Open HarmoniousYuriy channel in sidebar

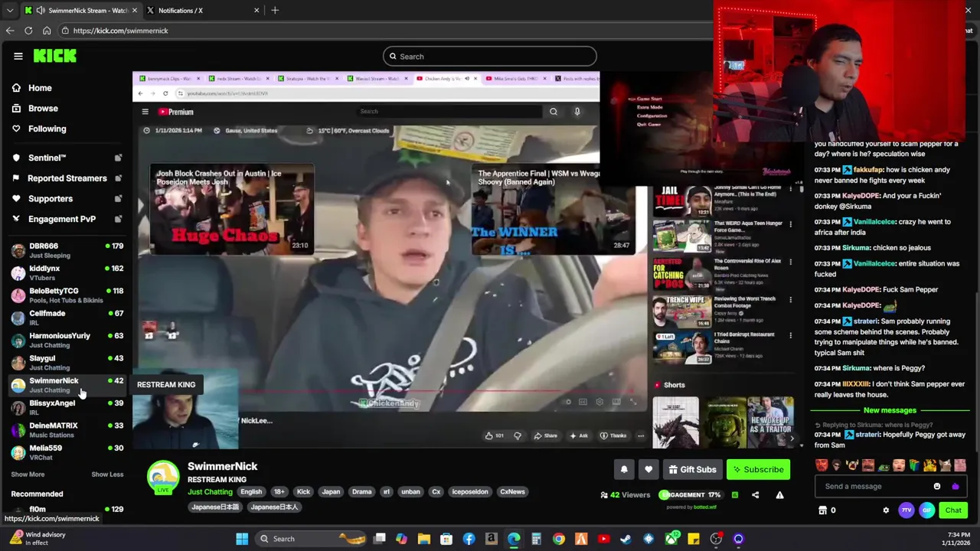point(67,340)
